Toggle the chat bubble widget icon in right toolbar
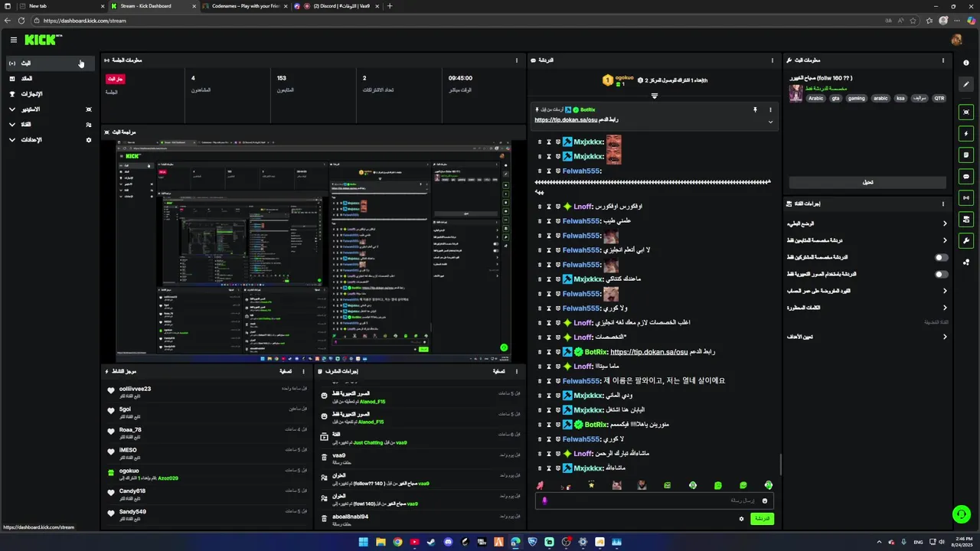The width and height of the screenshot is (980, 551). coord(966,177)
